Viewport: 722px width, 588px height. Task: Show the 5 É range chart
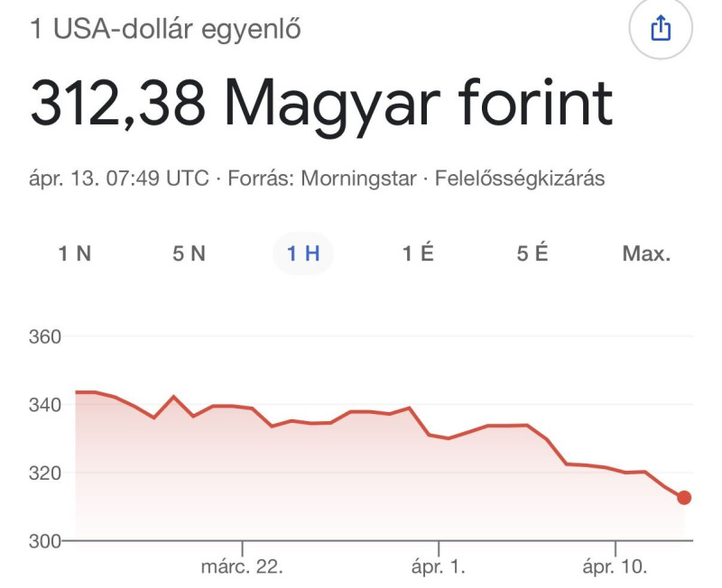(532, 253)
